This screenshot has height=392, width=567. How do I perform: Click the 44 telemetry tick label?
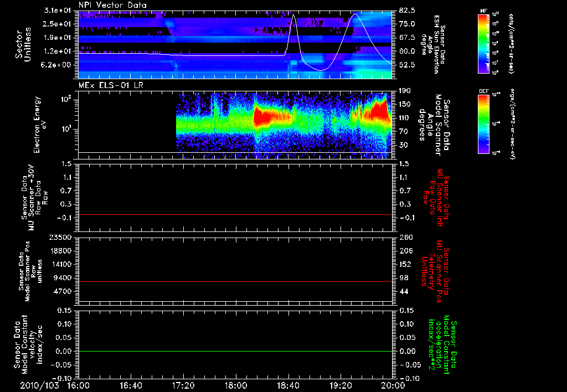pyautogui.click(x=404, y=291)
